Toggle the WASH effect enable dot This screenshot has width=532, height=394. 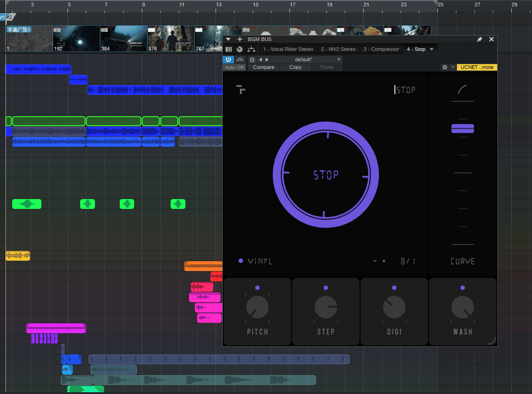(463, 288)
